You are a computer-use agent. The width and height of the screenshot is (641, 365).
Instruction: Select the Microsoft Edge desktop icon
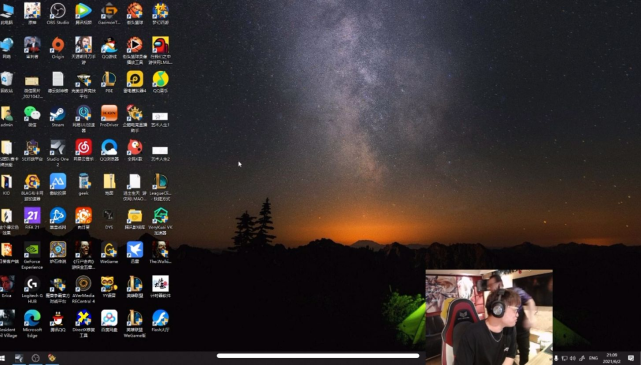tap(32, 323)
